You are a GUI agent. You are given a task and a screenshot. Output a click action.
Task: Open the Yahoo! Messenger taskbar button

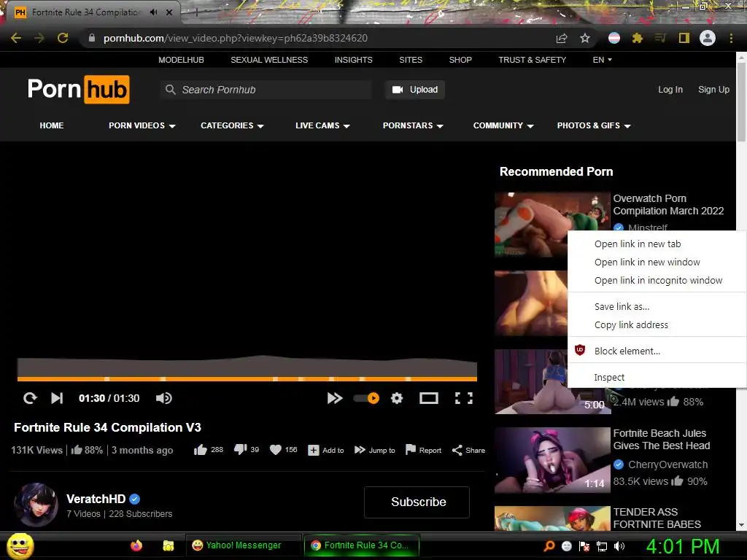pos(243,545)
